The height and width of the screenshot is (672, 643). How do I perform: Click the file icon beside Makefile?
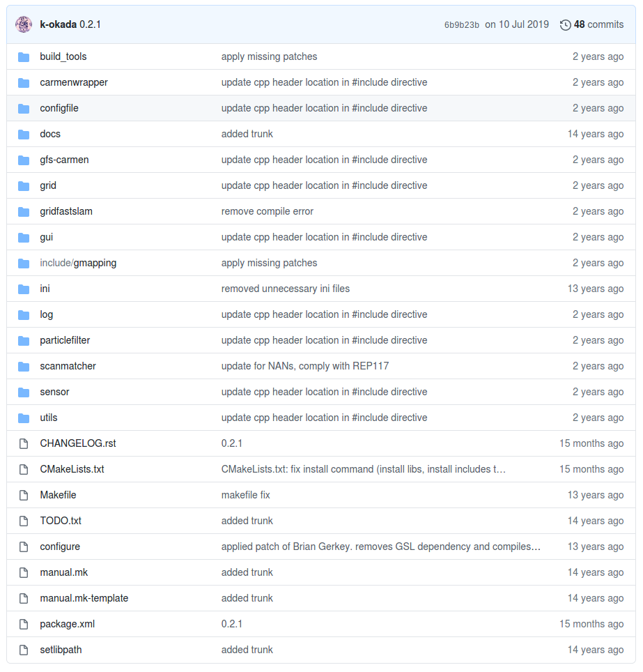(23, 495)
